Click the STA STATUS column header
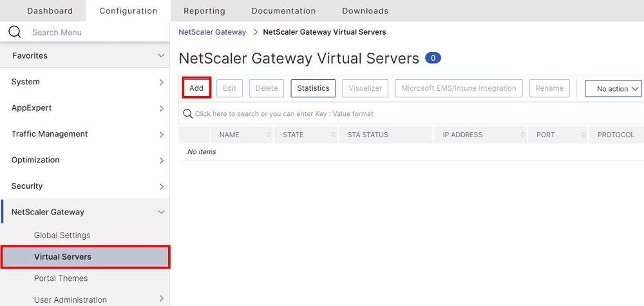 (386, 135)
